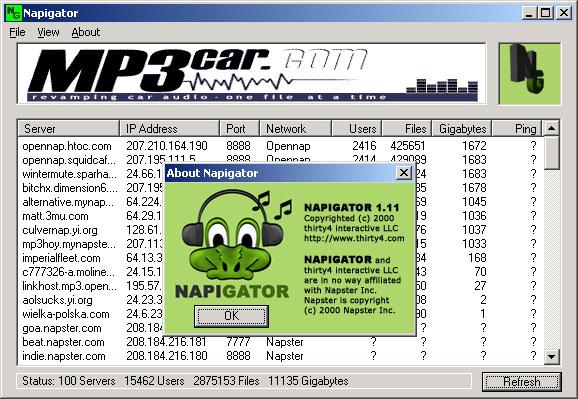This screenshot has height=399, width=578.
Task: Sort by the Users column header
Action: pos(357,129)
